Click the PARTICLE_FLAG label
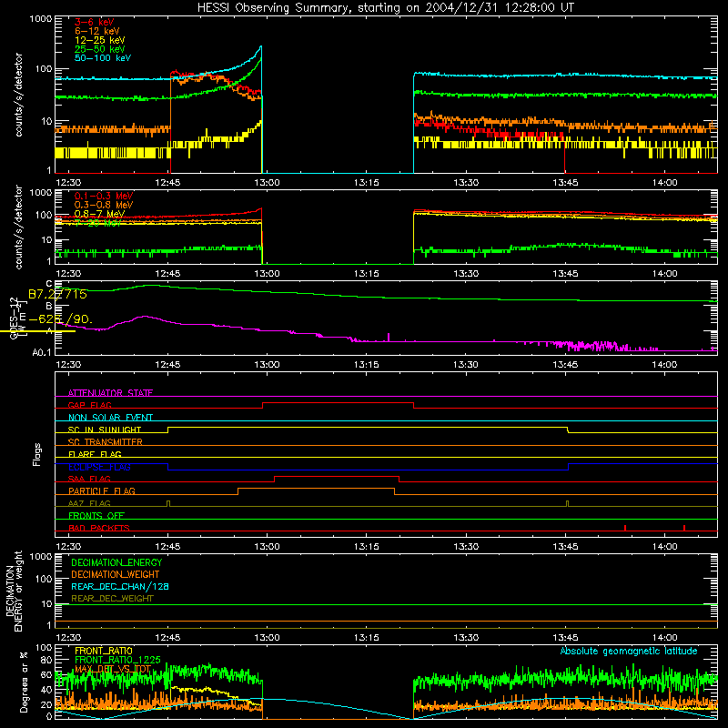Image resolution: width=728 pixels, height=728 pixels. [x=102, y=490]
